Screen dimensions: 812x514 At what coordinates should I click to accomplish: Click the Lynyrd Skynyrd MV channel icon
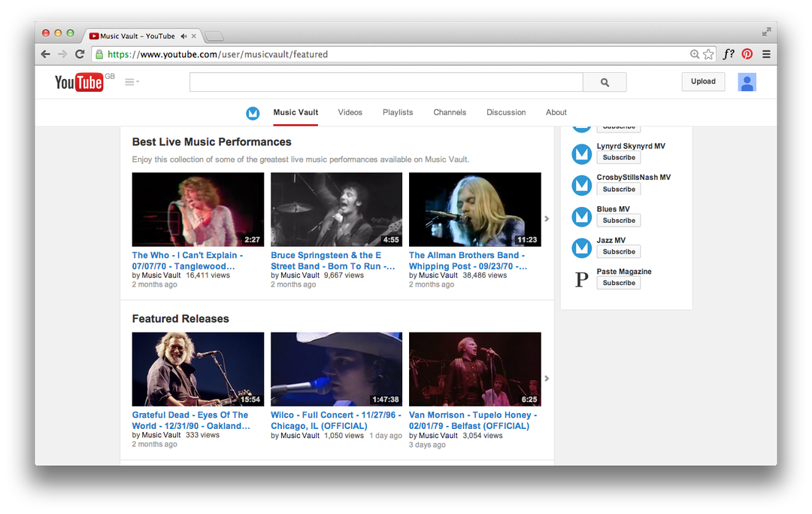coord(581,154)
